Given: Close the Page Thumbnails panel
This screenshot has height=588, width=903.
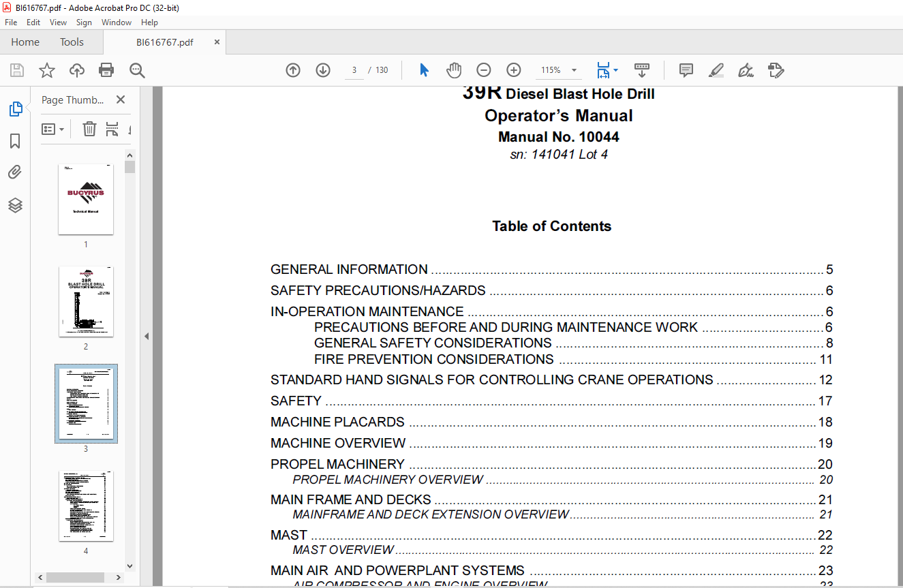Looking at the screenshot, I should tap(121, 100).
